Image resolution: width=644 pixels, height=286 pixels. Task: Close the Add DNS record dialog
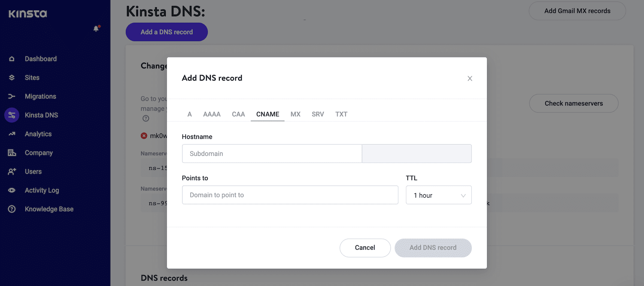[x=470, y=78]
